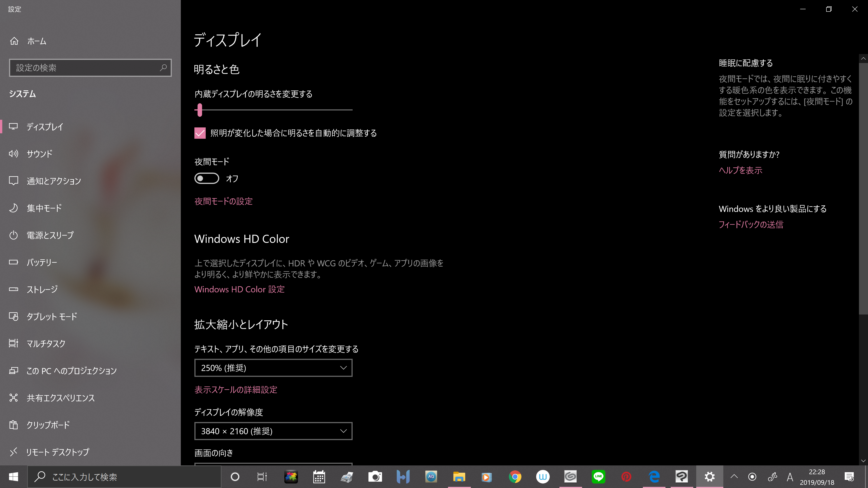Toggle the 夜間モード switch on

tap(207, 178)
